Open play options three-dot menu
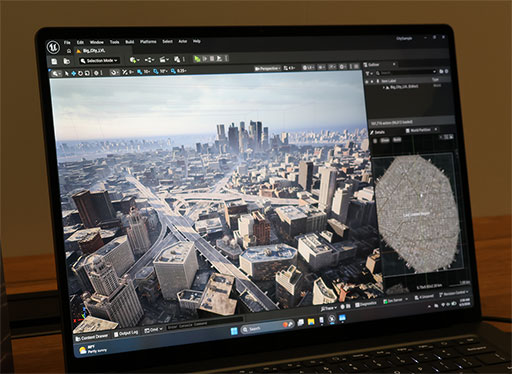Screen dimensions: 512x374 [226, 58]
